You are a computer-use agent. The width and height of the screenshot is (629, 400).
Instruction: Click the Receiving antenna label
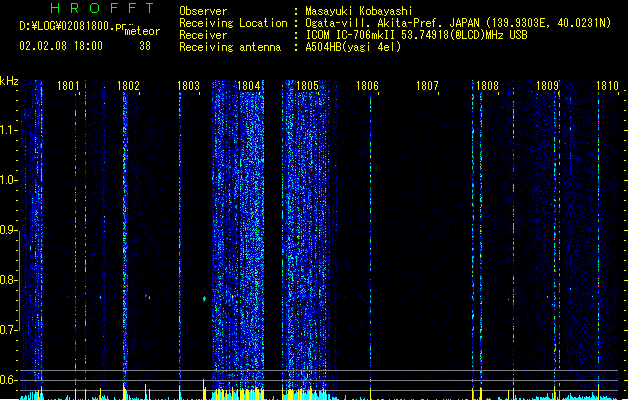(230, 47)
